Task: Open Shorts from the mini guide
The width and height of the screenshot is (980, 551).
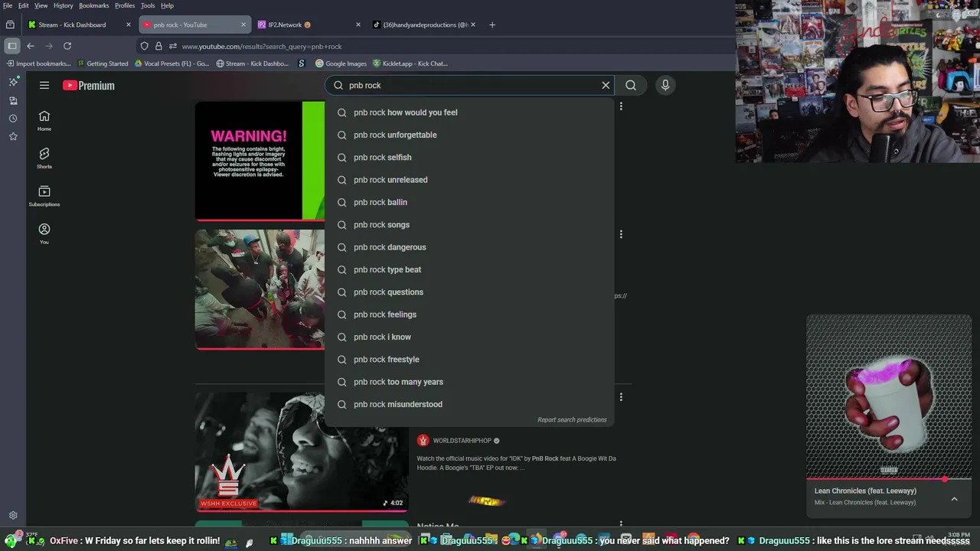Action: point(44,158)
